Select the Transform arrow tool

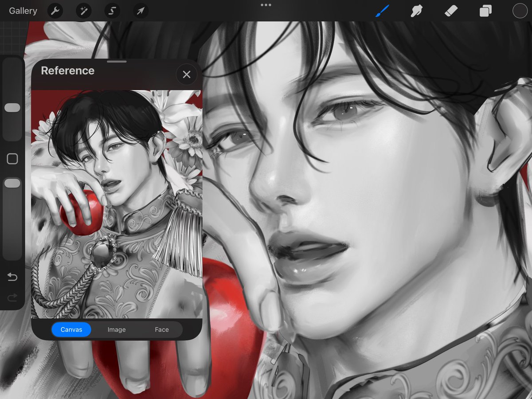[x=140, y=11]
